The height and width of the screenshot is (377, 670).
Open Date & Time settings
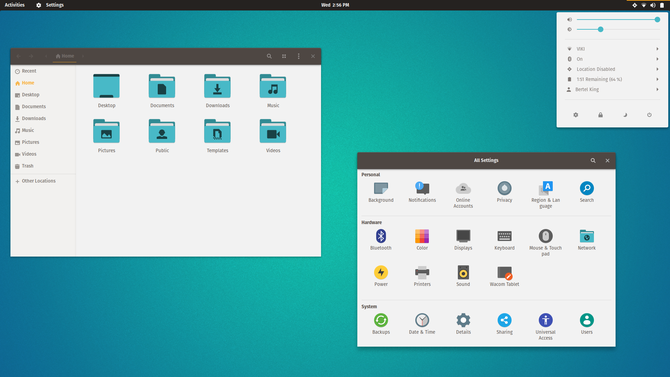(422, 324)
